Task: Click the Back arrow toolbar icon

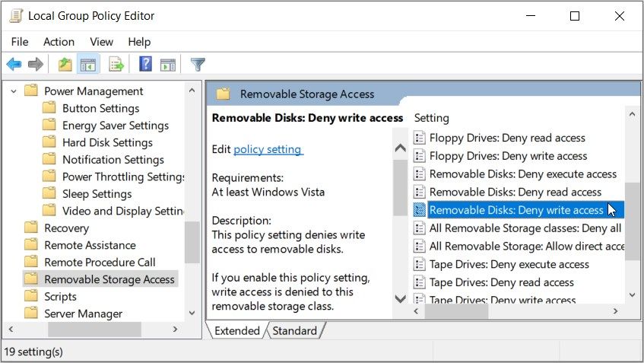Action: click(14, 64)
